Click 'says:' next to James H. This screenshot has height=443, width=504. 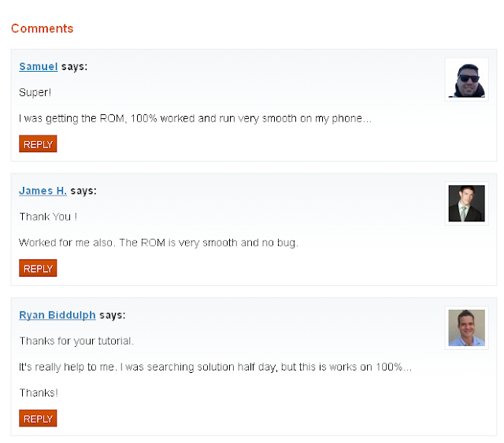(x=83, y=191)
